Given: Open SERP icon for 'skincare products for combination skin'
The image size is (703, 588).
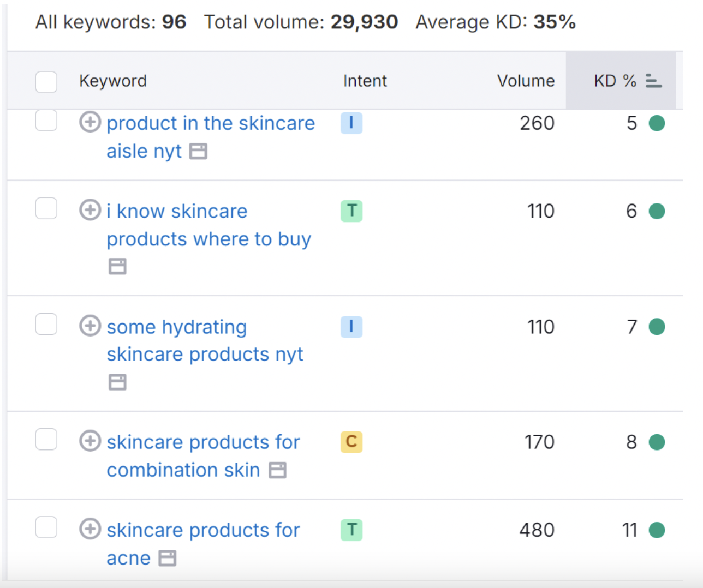Looking at the screenshot, I should [278, 470].
